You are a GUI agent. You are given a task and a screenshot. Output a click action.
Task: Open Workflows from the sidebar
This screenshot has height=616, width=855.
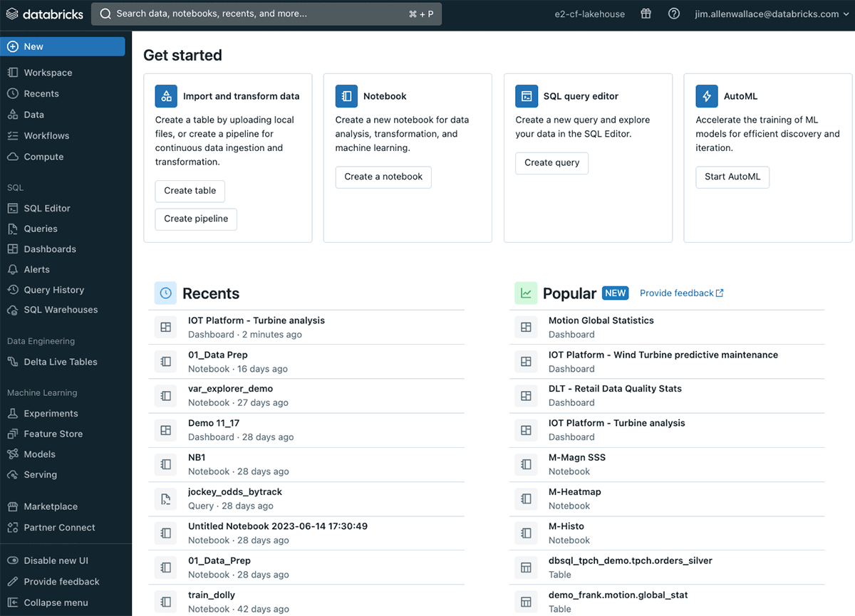click(x=46, y=135)
